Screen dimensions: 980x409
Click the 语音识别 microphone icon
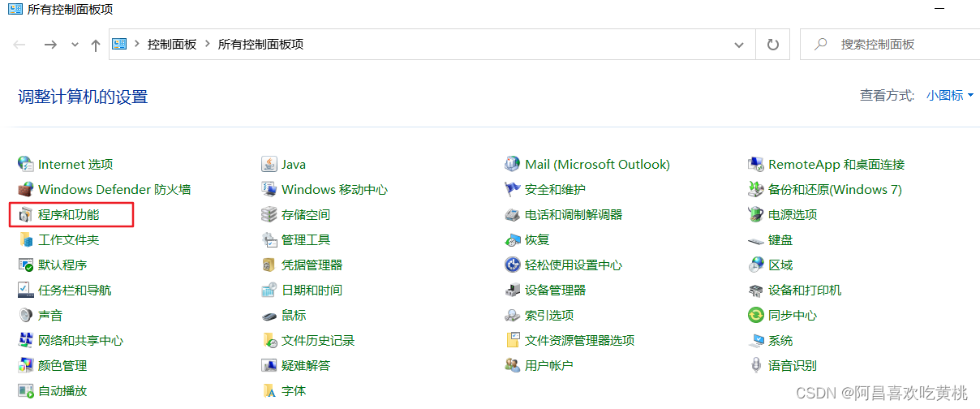(x=755, y=365)
